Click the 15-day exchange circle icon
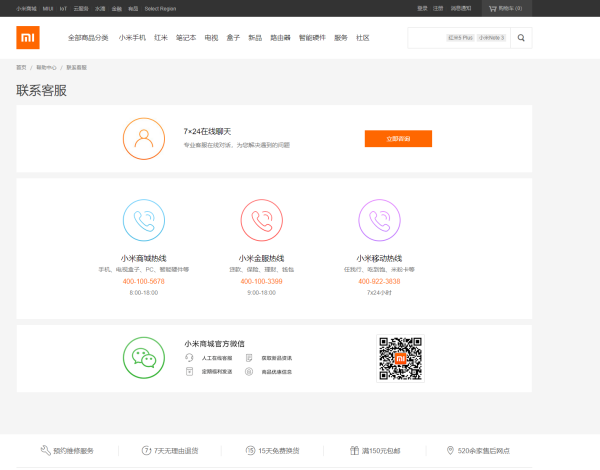The width and height of the screenshot is (600, 470). 250,450
